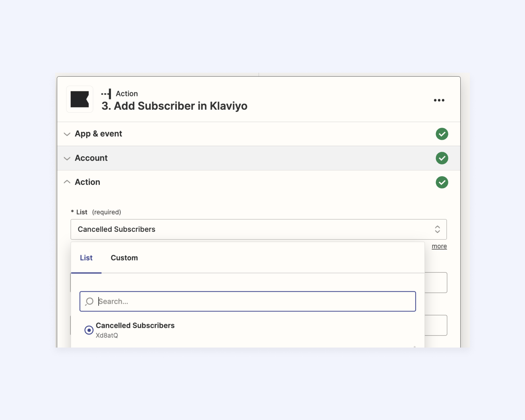The width and height of the screenshot is (525, 420).
Task: Open the more link
Action: 439,246
